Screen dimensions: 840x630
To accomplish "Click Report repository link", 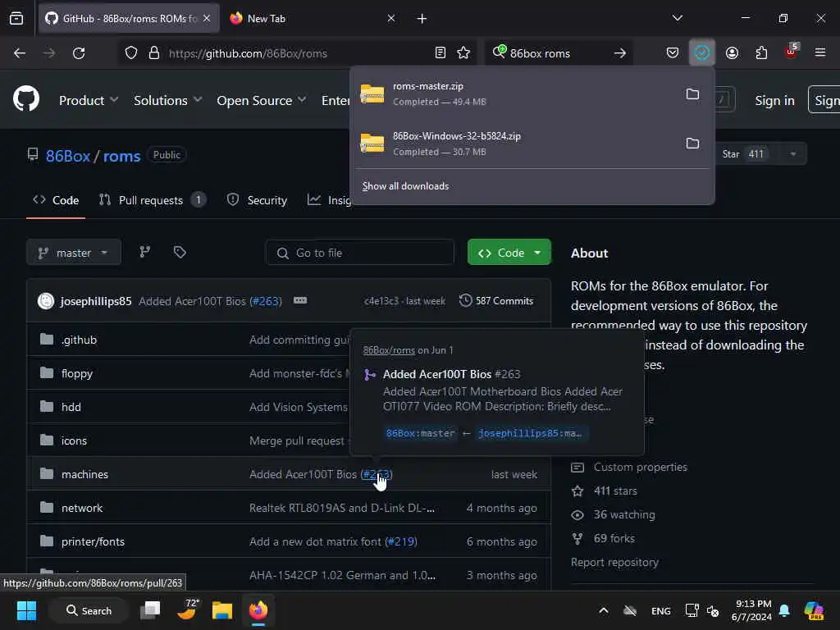I will (614, 562).
